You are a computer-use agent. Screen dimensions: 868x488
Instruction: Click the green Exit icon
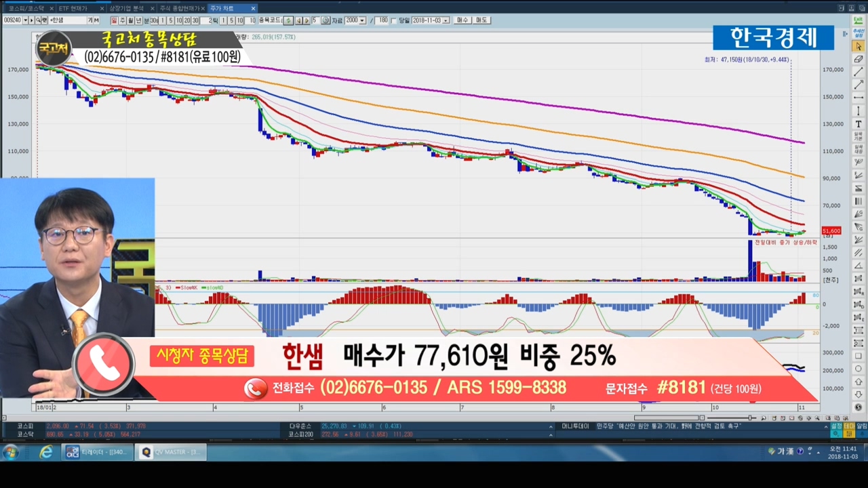(859, 20)
